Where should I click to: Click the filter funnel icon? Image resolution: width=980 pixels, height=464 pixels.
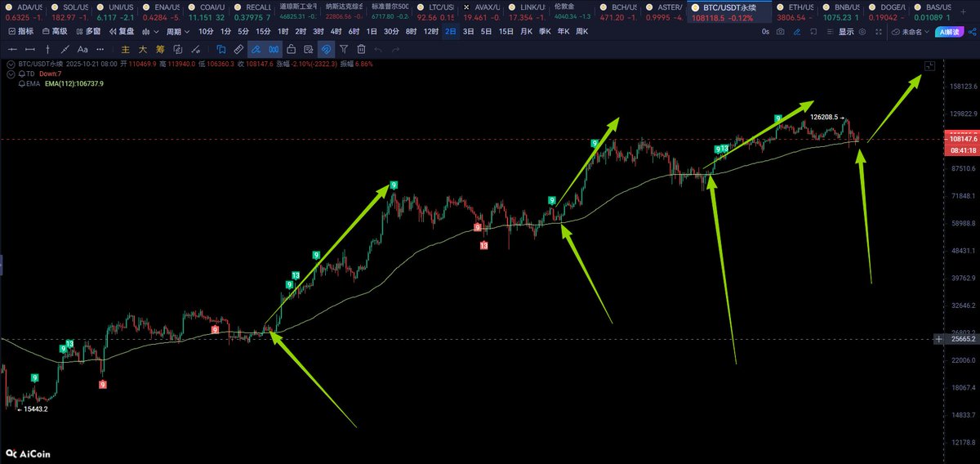pos(344,49)
